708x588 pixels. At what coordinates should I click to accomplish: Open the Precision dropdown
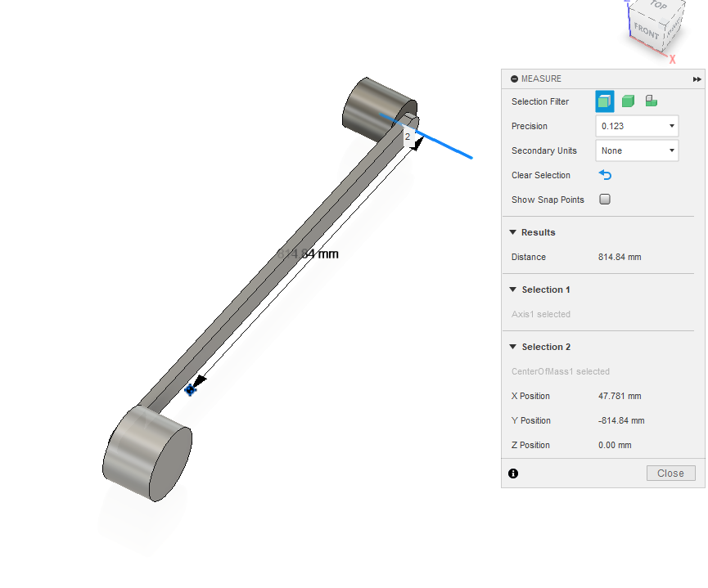pos(637,126)
